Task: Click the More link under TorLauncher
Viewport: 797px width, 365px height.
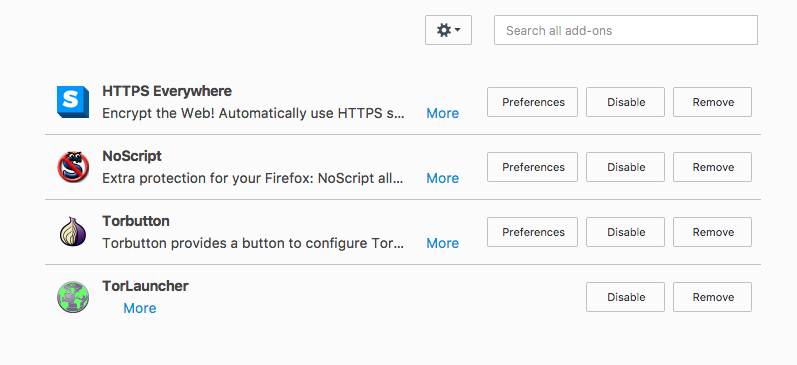Action: point(140,309)
